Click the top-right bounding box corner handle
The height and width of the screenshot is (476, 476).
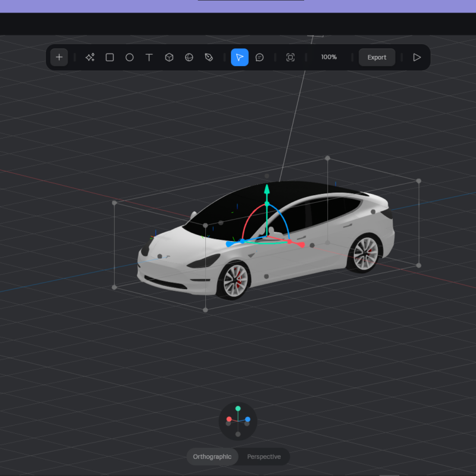pyautogui.click(x=419, y=181)
